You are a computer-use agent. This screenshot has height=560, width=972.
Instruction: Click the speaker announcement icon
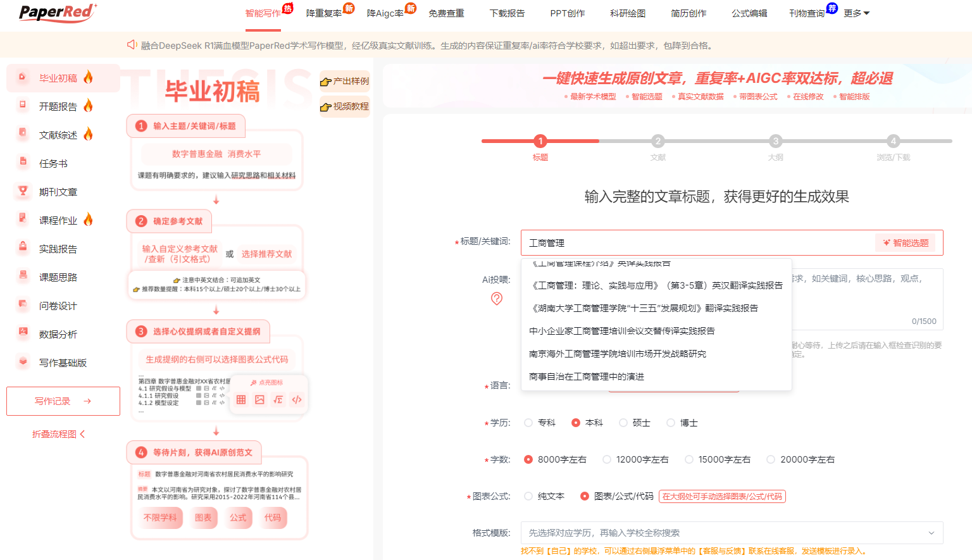132,45
